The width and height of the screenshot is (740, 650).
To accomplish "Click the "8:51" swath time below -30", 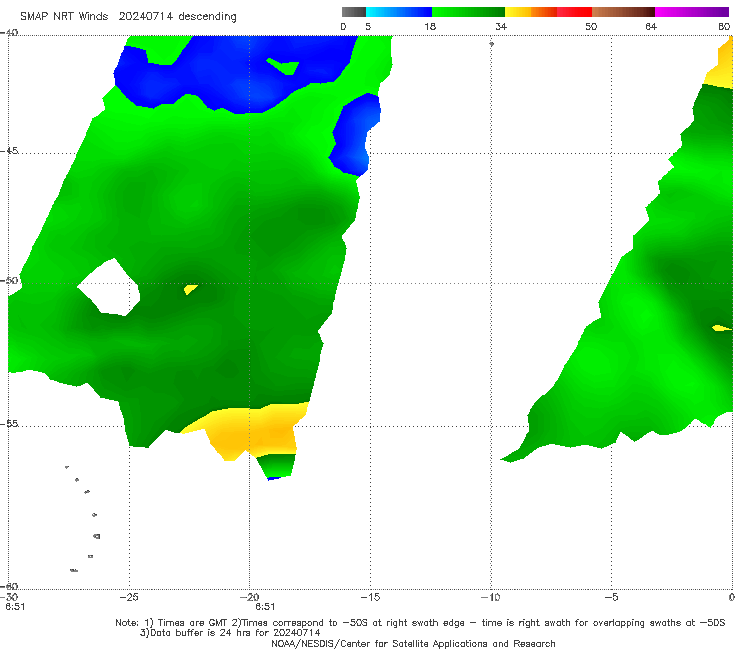I will [x=15, y=607].
